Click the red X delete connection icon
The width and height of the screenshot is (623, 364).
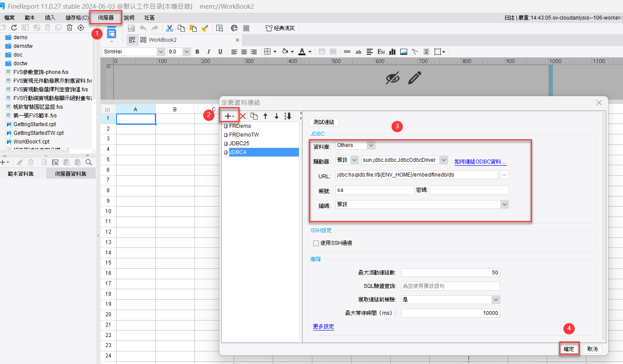click(x=243, y=116)
